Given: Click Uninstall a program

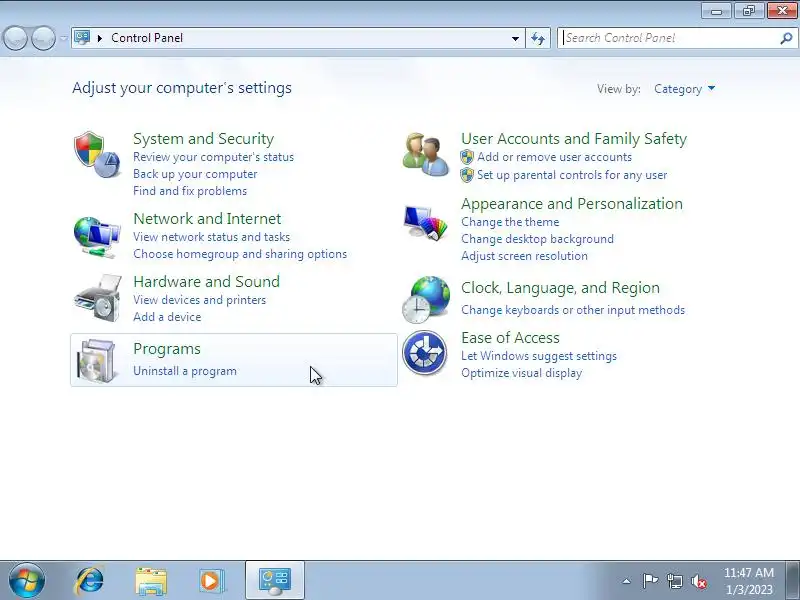Looking at the screenshot, I should pos(185,371).
